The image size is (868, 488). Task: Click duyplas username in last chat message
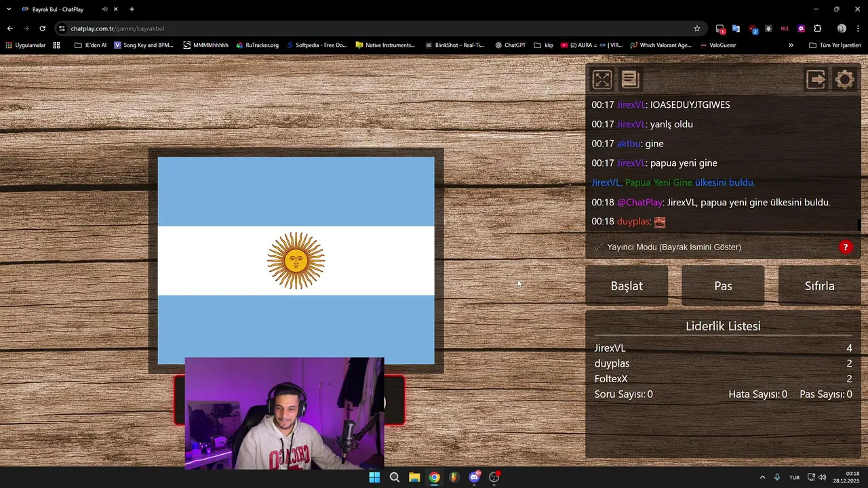coord(633,222)
